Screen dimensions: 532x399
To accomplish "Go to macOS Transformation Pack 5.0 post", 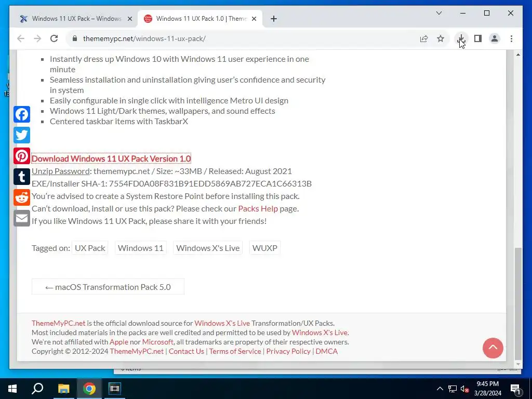I will 108,287.
